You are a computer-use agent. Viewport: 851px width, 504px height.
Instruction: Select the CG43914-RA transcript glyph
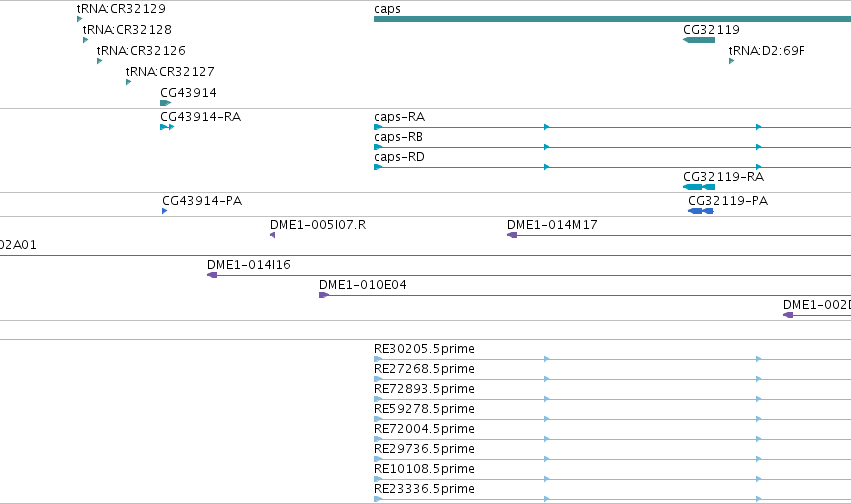167,127
